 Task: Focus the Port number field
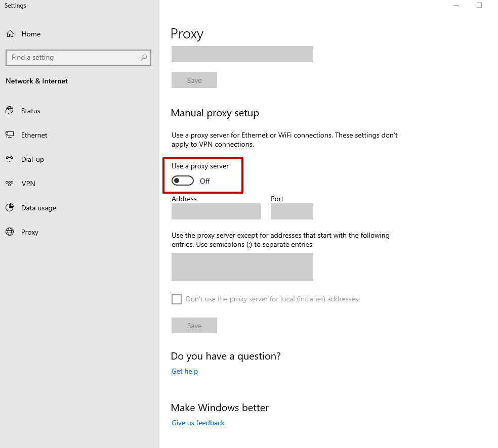(292, 211)
